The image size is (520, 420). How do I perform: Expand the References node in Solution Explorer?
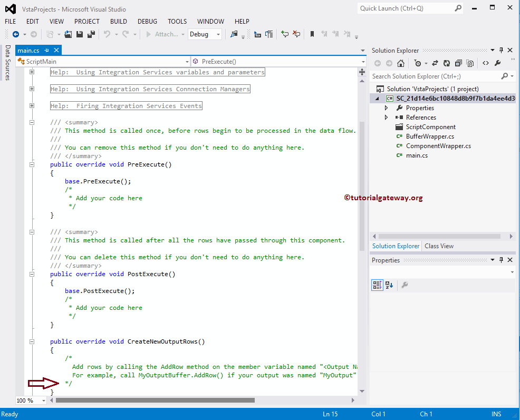(x=386, y=118)
